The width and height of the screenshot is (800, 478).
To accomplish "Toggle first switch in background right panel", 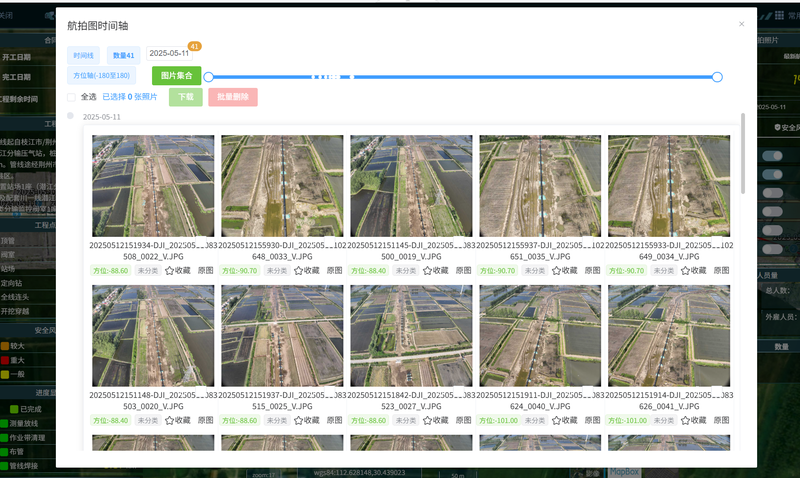I will pyautogui.click(x=772, y=156).
